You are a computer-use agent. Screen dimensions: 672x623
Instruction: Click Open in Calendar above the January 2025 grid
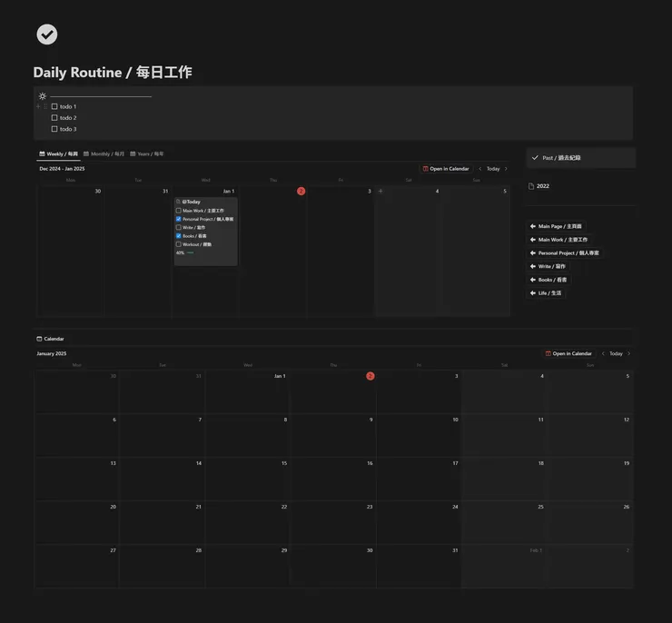tap(568, 353)
